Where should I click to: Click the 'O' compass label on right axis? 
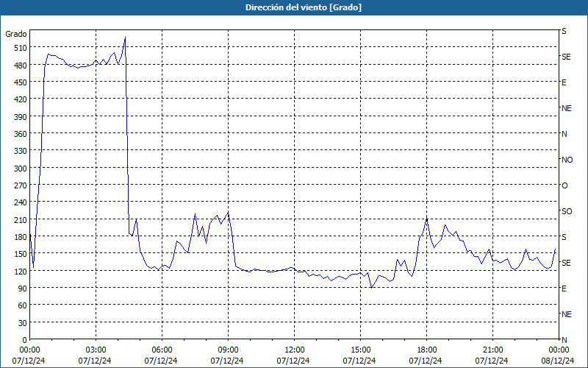tap(564, 185)
